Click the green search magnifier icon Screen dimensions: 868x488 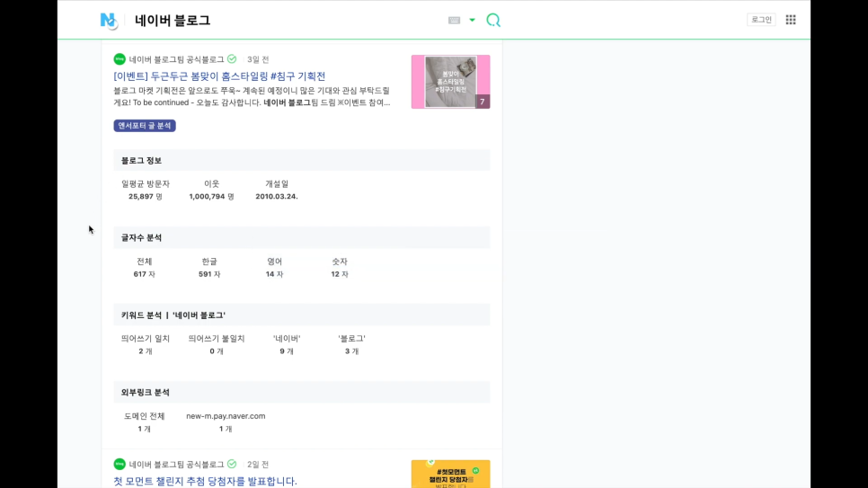click(493, 21)
